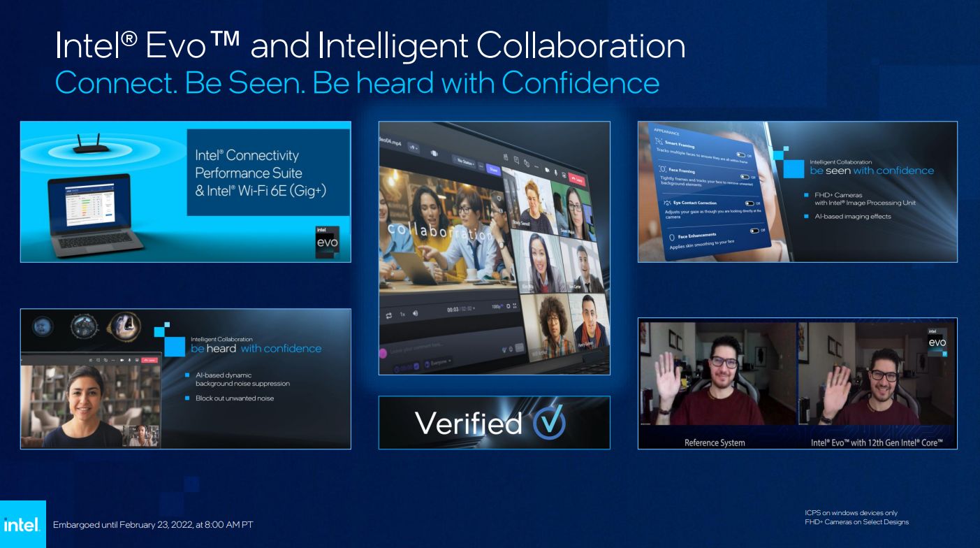This screenshot has height=548, width=980.
Task: Click 'be seen with confidence' heading
Action: coord(872,170)
